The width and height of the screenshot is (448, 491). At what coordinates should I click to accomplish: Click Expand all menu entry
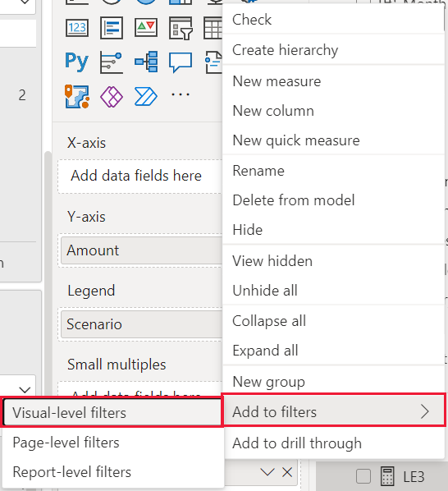pos(334,351)
